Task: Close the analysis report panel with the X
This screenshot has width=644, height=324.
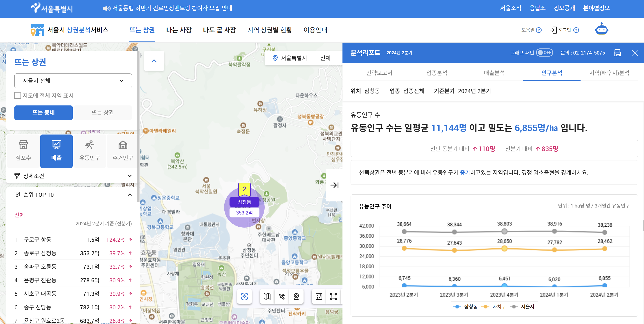Action: point(635,52)
